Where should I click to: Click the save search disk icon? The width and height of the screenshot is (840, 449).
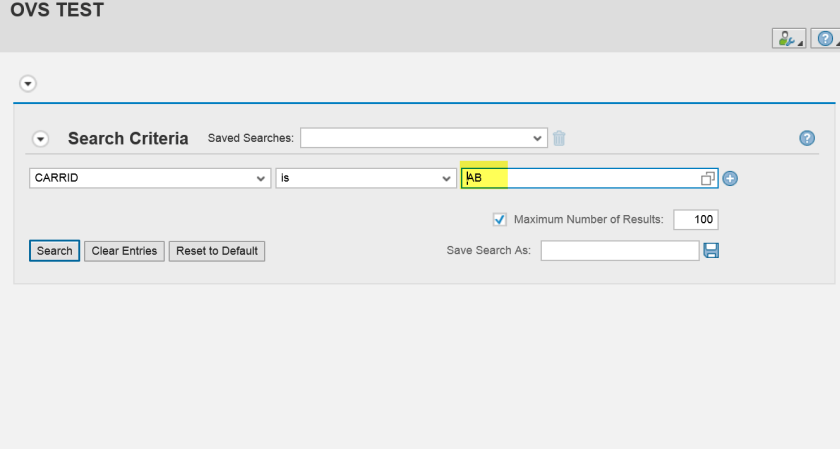click(x=711, y=250)
